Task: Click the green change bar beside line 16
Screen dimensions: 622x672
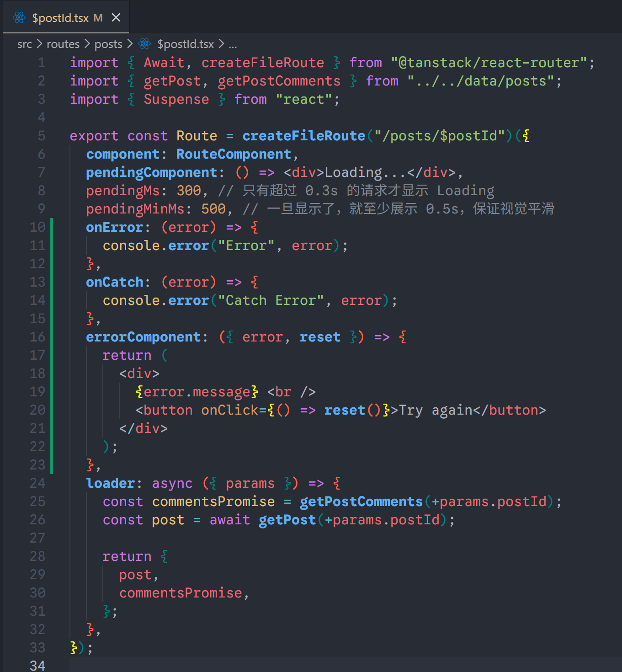Action: coord(52,337)
